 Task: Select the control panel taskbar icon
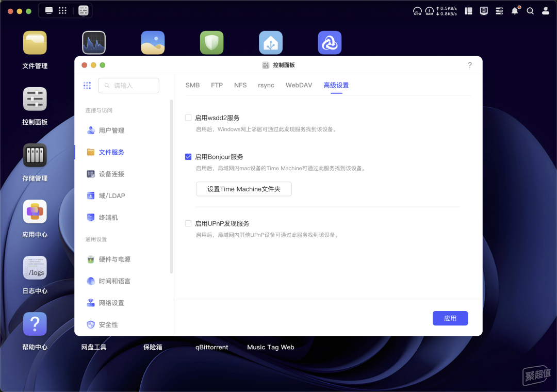tap(84, 11)
